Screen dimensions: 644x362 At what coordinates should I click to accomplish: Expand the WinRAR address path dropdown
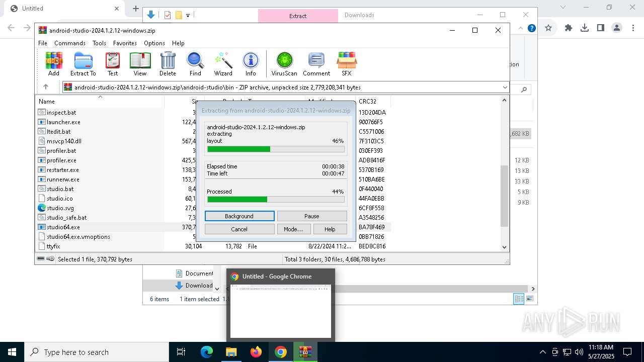coord(505,87)
